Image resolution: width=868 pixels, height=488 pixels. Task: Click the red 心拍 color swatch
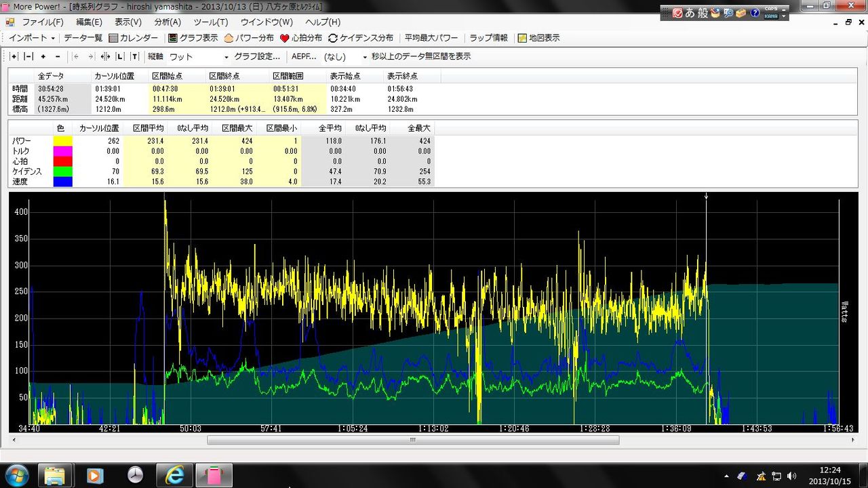62,161
